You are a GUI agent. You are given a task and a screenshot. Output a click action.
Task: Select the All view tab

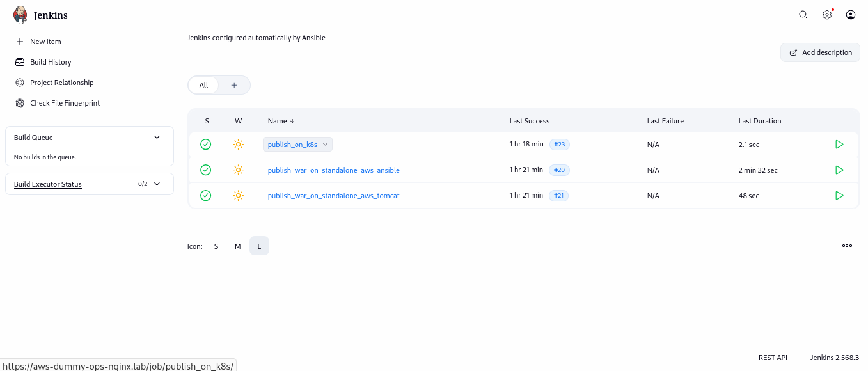tap(203, 85)
